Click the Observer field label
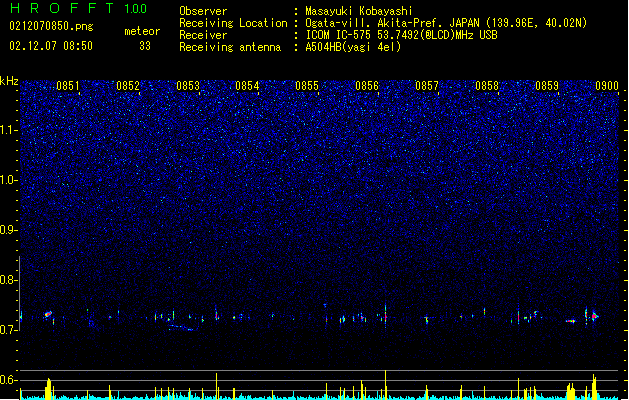The image size is (629, 400). coord(203,11)
